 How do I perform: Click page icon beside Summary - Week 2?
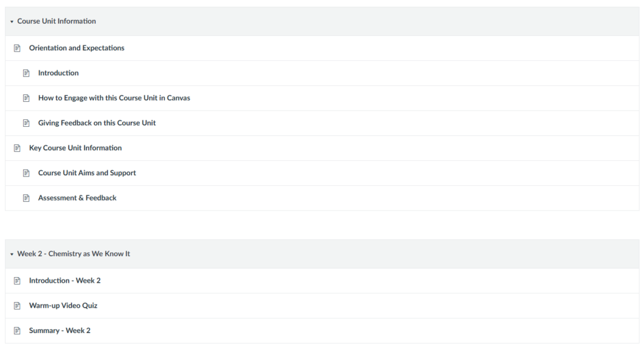tap(18, 331)
